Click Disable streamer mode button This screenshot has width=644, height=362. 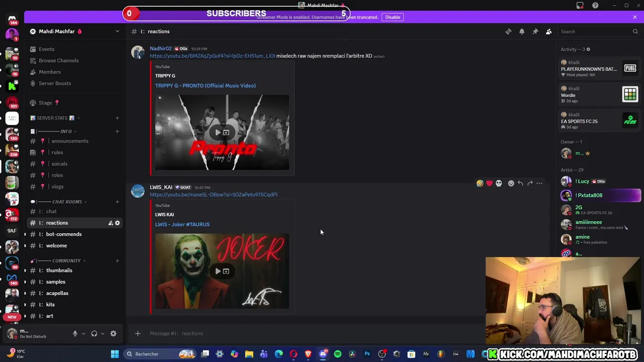[392, 17]
